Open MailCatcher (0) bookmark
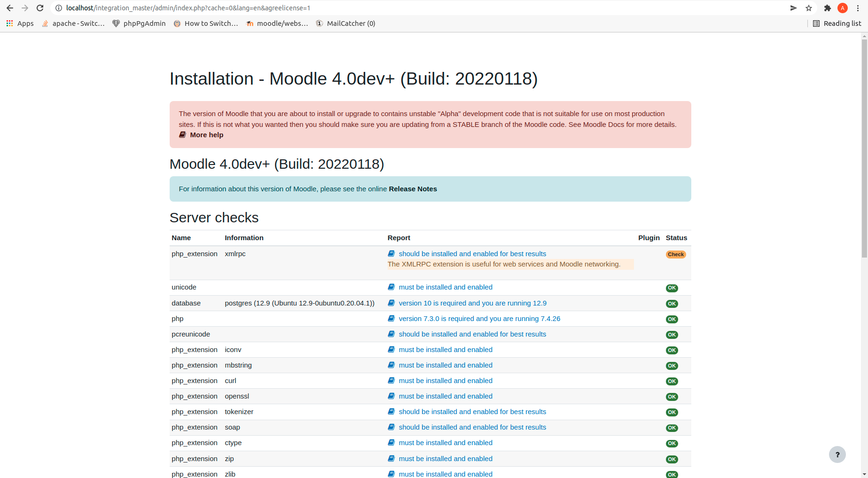 click(x=345, y=24)
